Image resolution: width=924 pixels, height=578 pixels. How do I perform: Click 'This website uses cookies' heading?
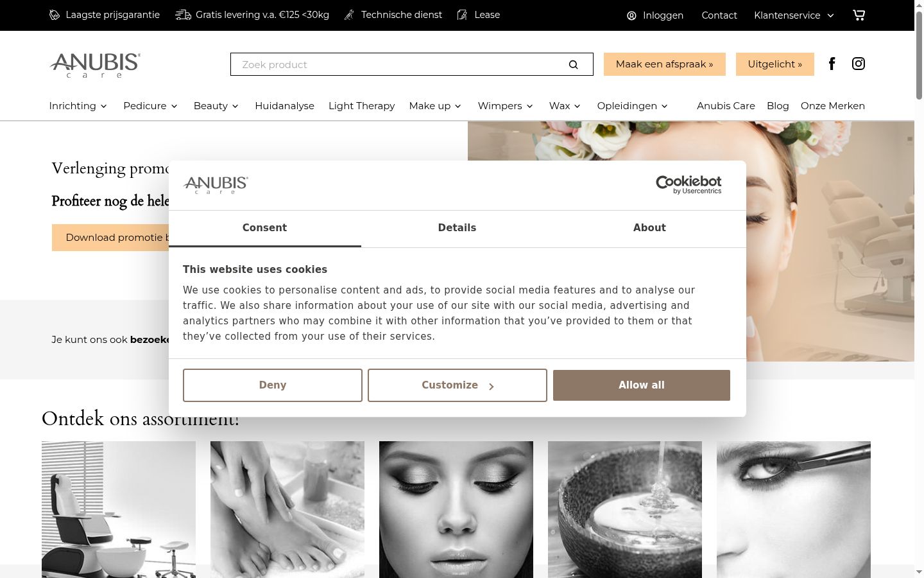pyautogui.click(x=255, y=270)
